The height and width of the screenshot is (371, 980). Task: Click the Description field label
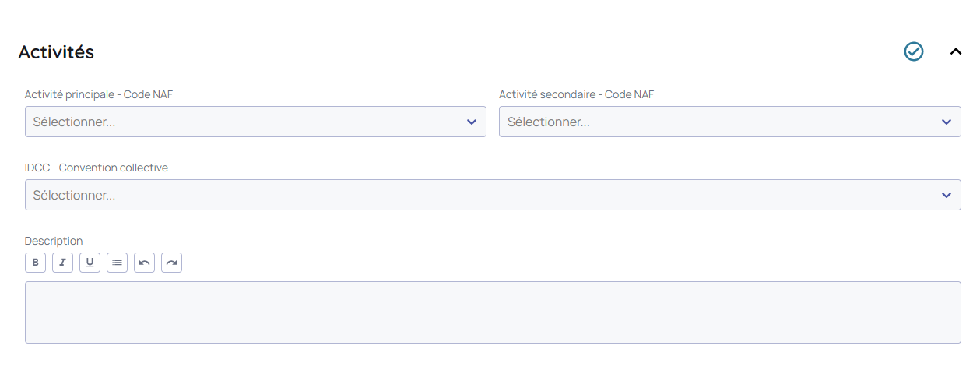tap(54, 241)
